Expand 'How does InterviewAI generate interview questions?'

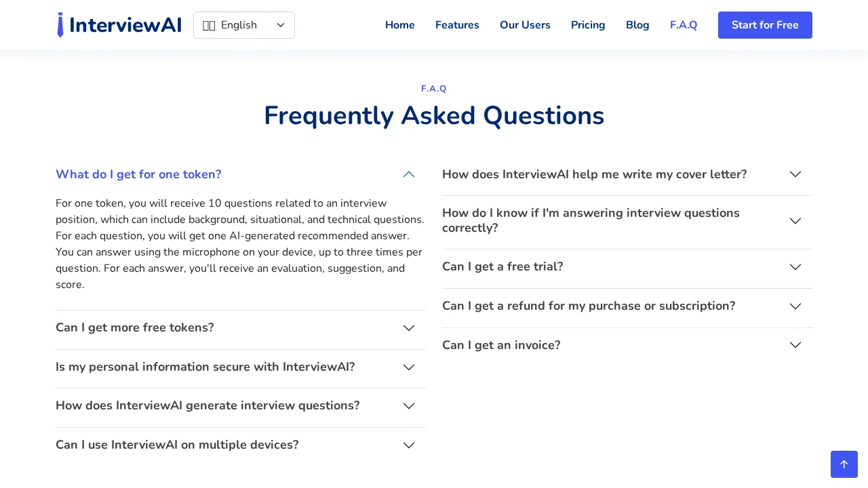click(408, 405)
